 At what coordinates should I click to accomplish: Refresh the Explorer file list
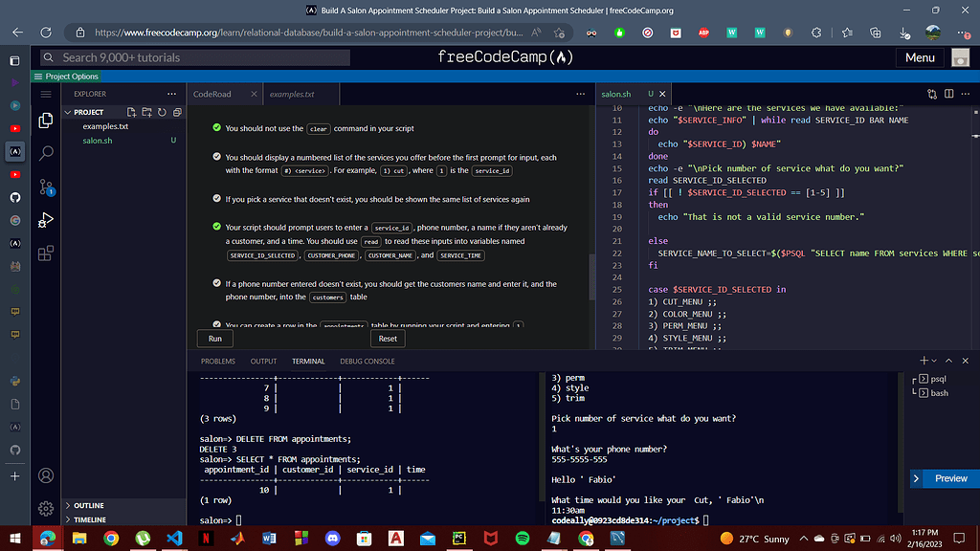point(163,112)
